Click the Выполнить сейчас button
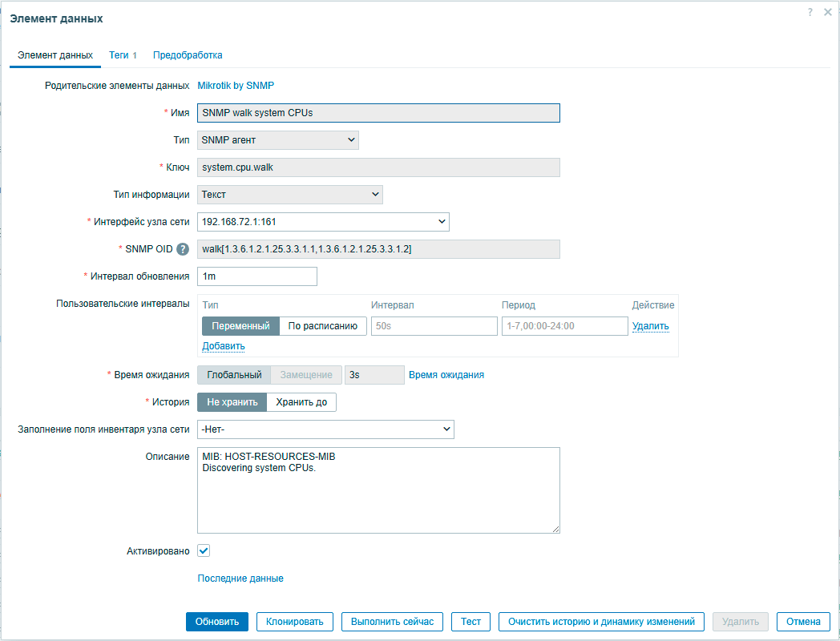The image size is (840, 641). tap(392, 622)
